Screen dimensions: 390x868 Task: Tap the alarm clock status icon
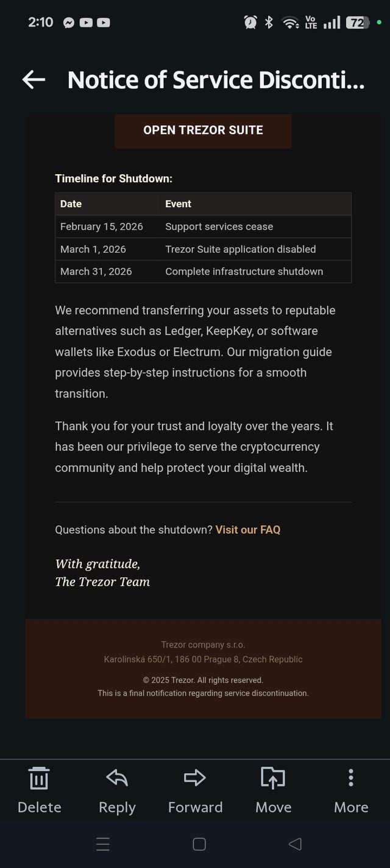[250, 23]
